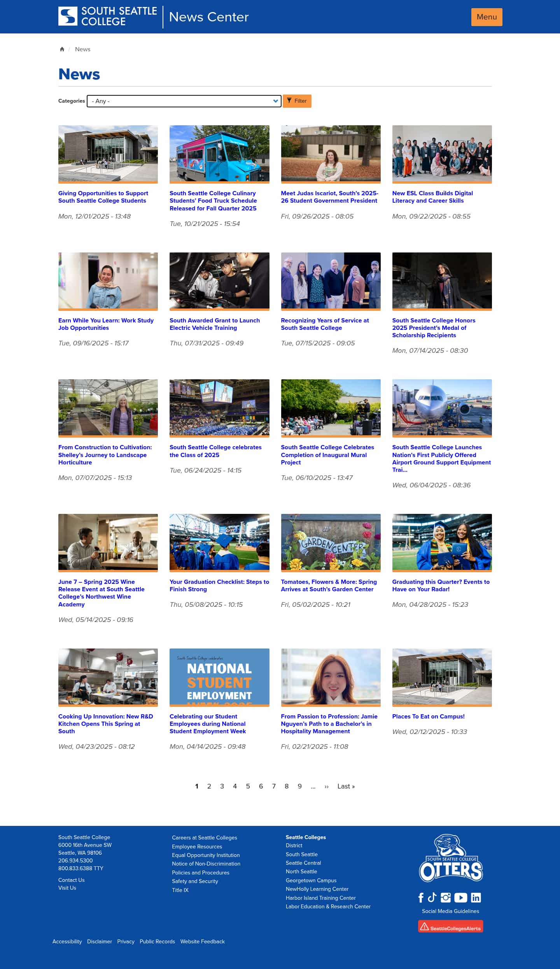Open the Categories dropdown

(x=184, y=101)
